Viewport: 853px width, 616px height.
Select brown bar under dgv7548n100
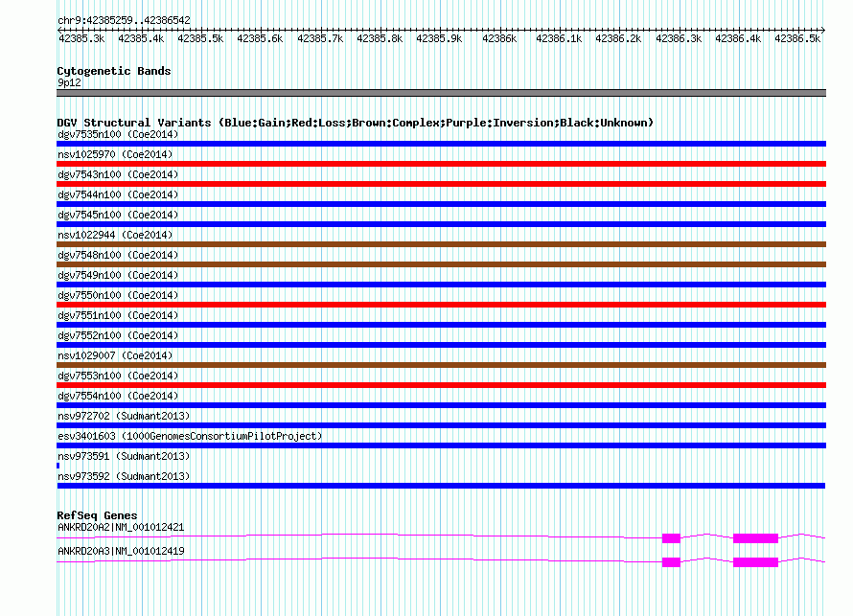pos(441,264)
